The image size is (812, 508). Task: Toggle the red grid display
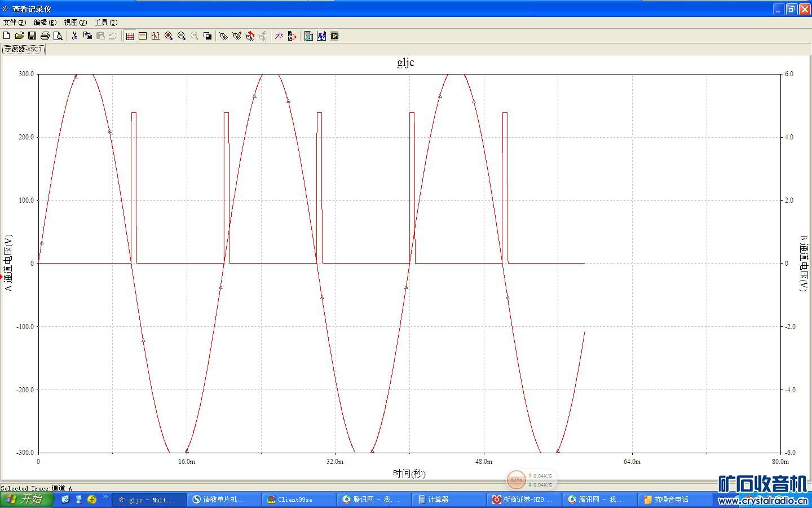tap(130, 36)
